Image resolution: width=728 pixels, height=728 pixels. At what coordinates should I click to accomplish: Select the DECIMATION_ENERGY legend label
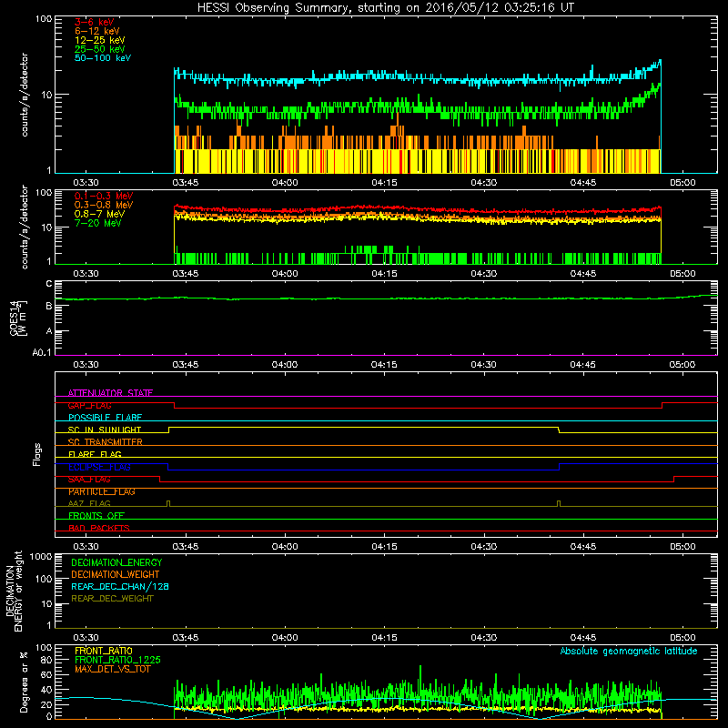click(116, 562)
